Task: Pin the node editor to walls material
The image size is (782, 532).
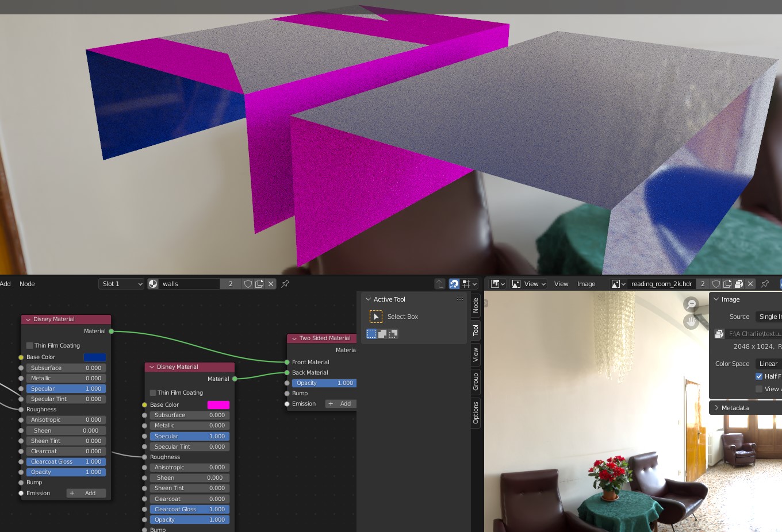Action: (285, 284)
